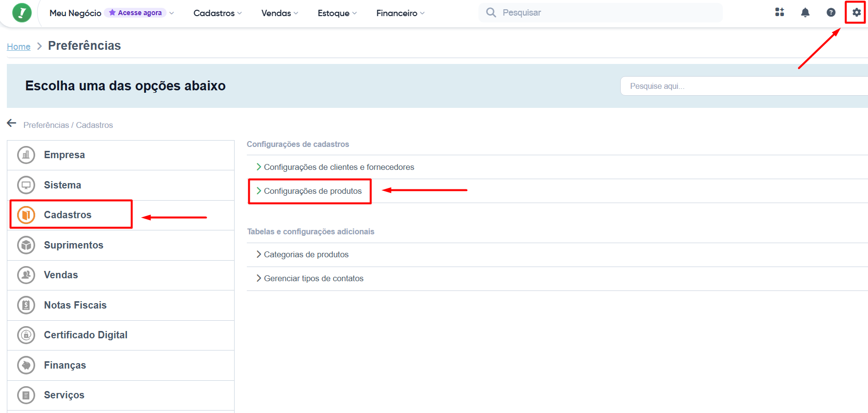Screen dimensions: 868x413
Task: Open Categorias de produtos
Action: pyautogui.click(x=306, y=255)
